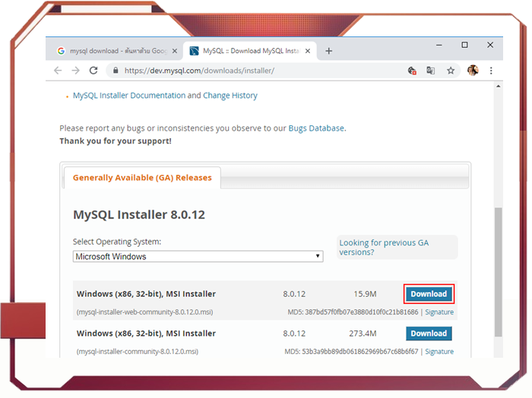
Task: Click the padlock site info icon
Action: (x=116, y=71)
